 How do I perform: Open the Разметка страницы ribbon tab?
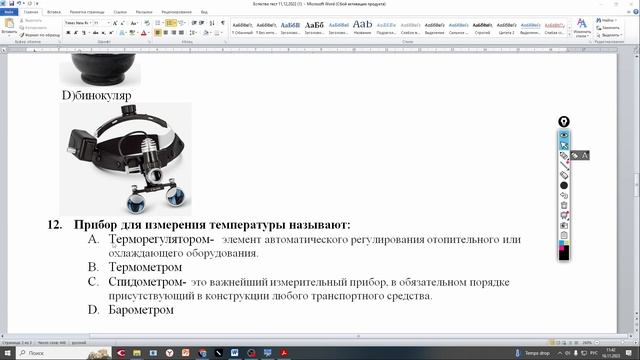click(x=87, y=12)
